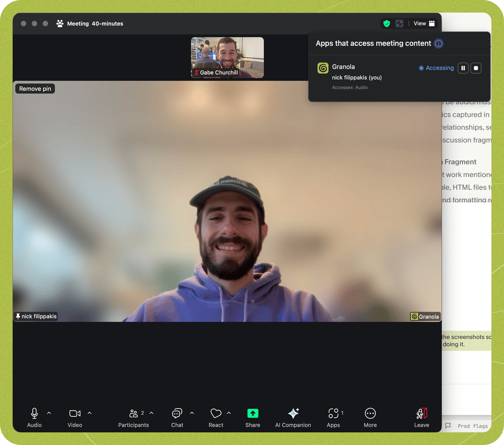Mute microphone with the Audio button
504x445 pixels.
tap(34, 418)
